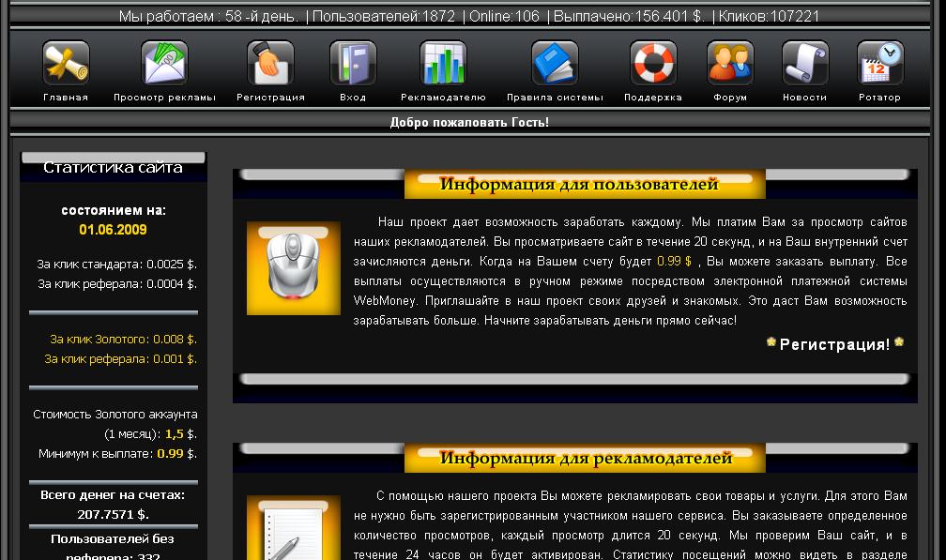Screen dimensions: 946x560
Task: Select the Форум menu label
Action: pyautogui.click(x=730, y=97)
